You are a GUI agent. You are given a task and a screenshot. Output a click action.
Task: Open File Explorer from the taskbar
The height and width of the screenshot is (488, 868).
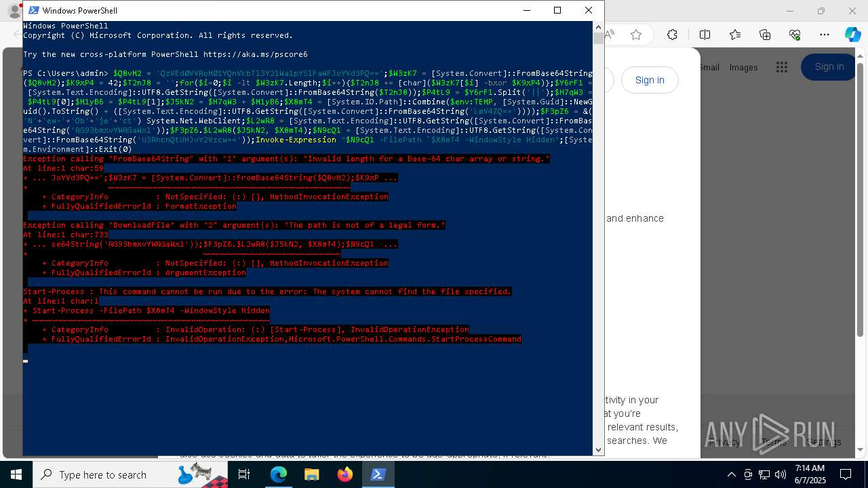[311, 474]
